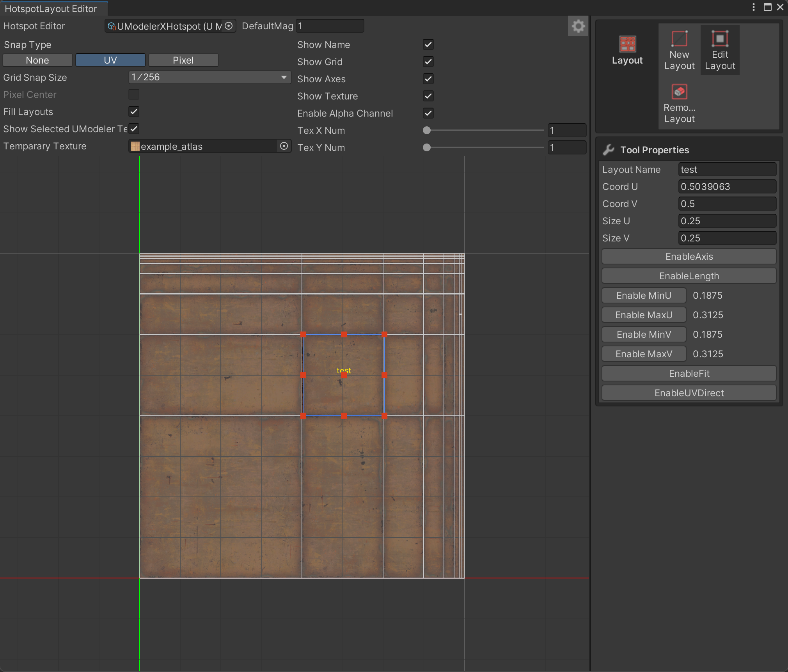Toggle the Show Grid checkbox

(x=428, y=62)
